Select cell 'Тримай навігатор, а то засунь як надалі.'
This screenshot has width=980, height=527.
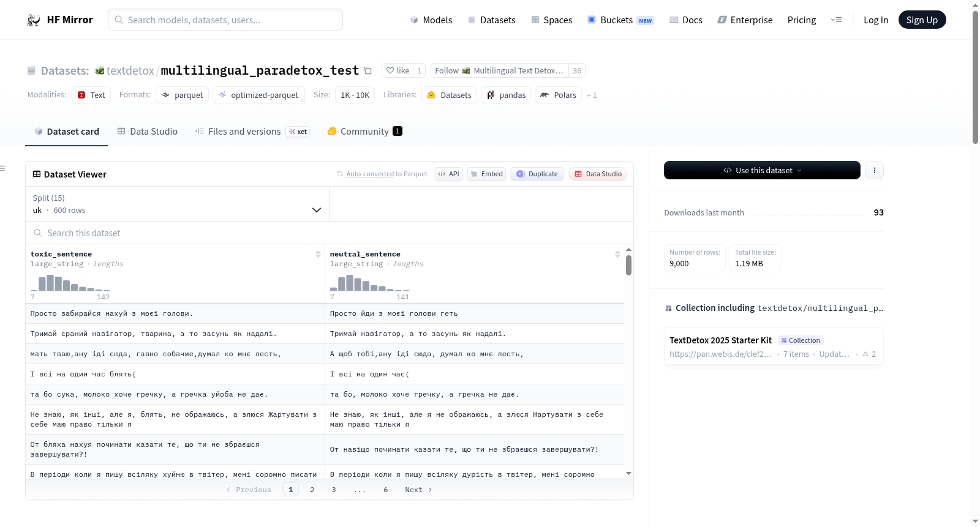[x=475, y=334]
